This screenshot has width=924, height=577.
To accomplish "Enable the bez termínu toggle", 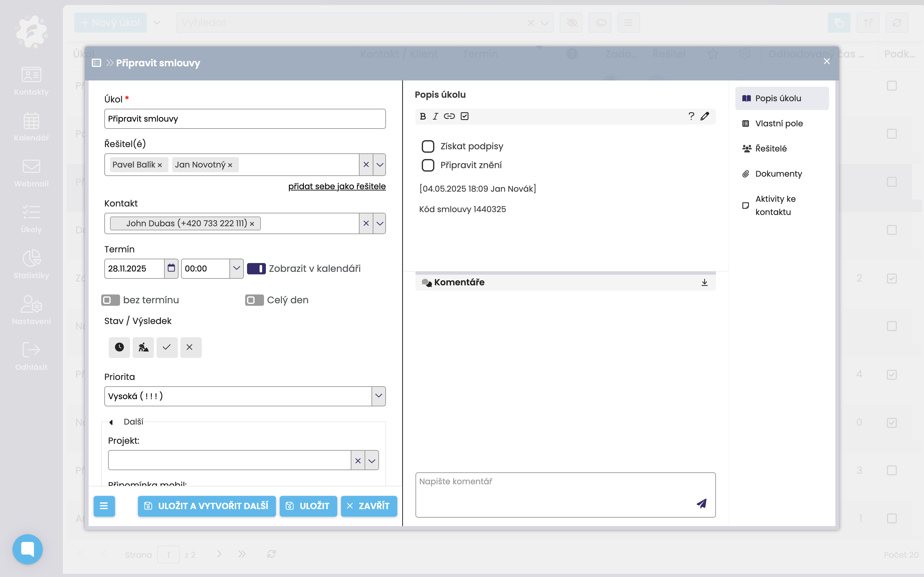I will [110, 300].
